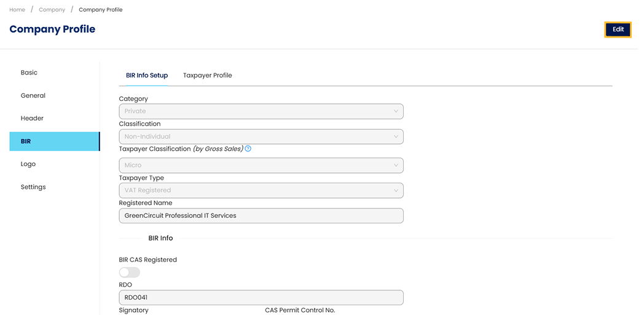
Task: Open the Taxpayer Classification dropdown showing Micro
Action: tap(261, 165)
